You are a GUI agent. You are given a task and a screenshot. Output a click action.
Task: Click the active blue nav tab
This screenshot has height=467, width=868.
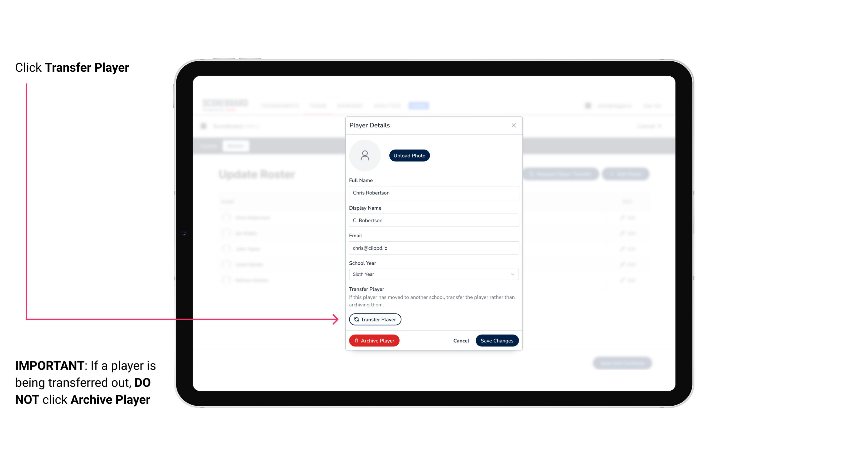click(420, 105)
